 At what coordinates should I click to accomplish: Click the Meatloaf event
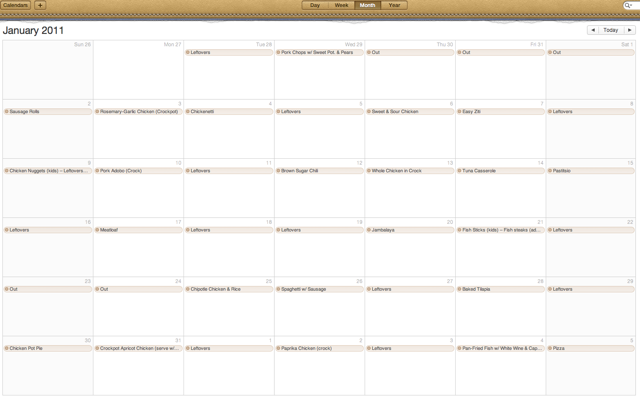[x=138, y=230]
